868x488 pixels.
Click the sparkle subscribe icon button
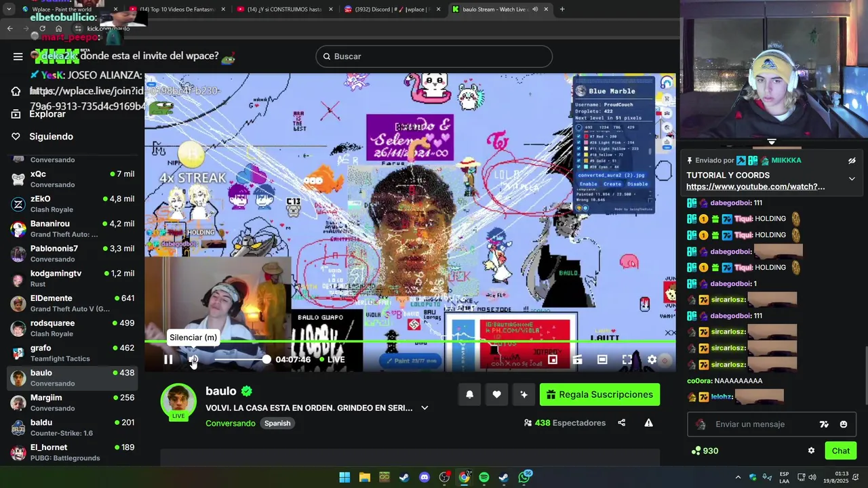pos(524,394)
